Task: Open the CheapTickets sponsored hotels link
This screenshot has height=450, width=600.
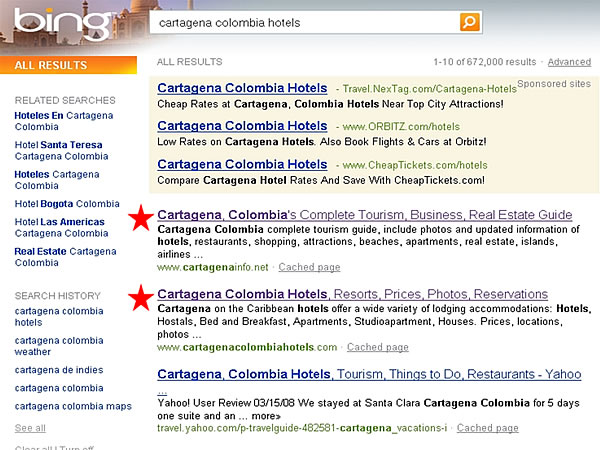Action: [x=242, y=164]
